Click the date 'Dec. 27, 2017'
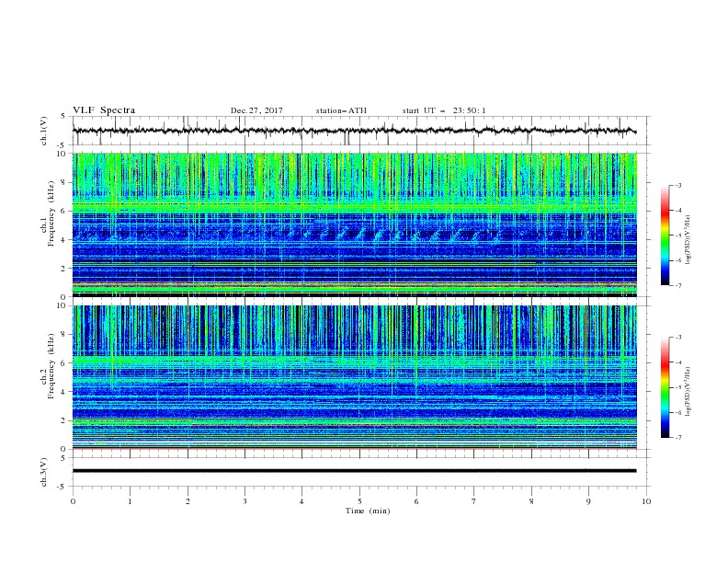Viewport: 728px width, 563px height. [x=256, y=110]
